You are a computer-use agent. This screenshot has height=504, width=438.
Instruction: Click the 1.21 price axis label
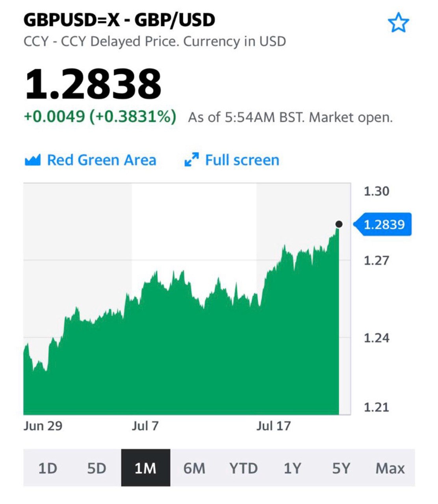point(377,407)
